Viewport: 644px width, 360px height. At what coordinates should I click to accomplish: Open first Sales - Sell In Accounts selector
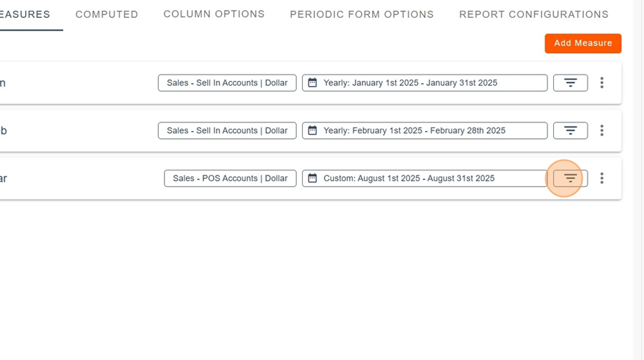coord(227,82)
